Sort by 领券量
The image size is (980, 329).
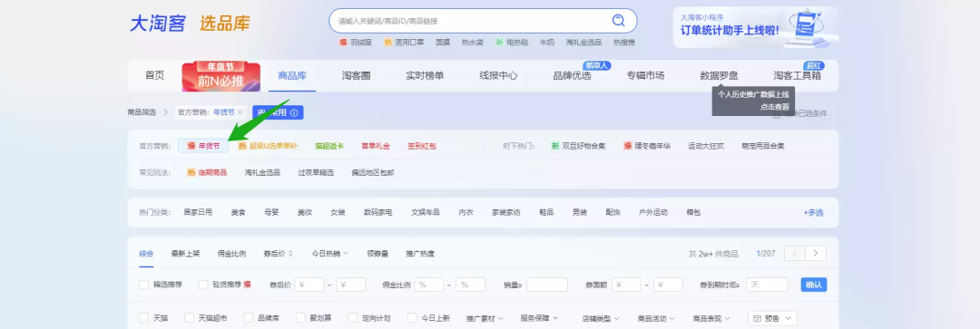pyautogui.click(x=377, y=254)
